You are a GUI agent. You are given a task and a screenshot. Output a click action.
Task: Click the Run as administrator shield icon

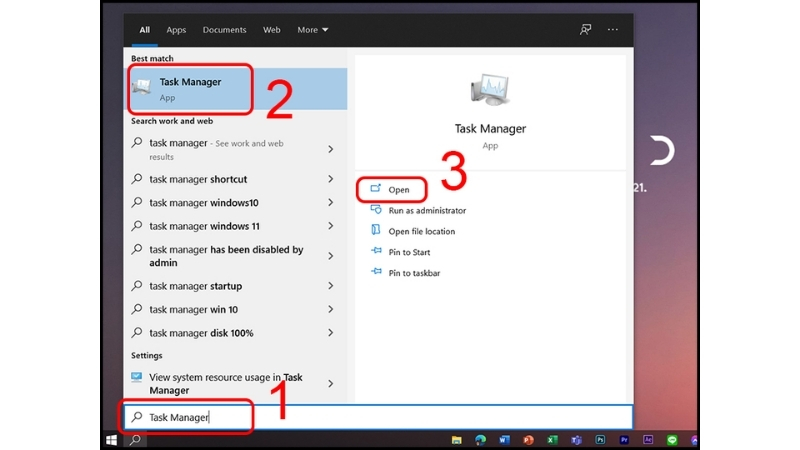[x=376, y=210]
